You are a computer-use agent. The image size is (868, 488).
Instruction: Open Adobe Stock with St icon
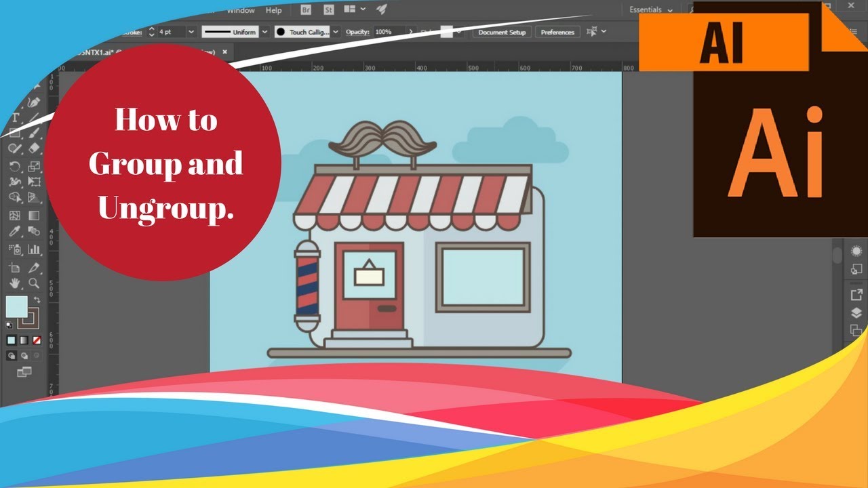tap(329, 9)
